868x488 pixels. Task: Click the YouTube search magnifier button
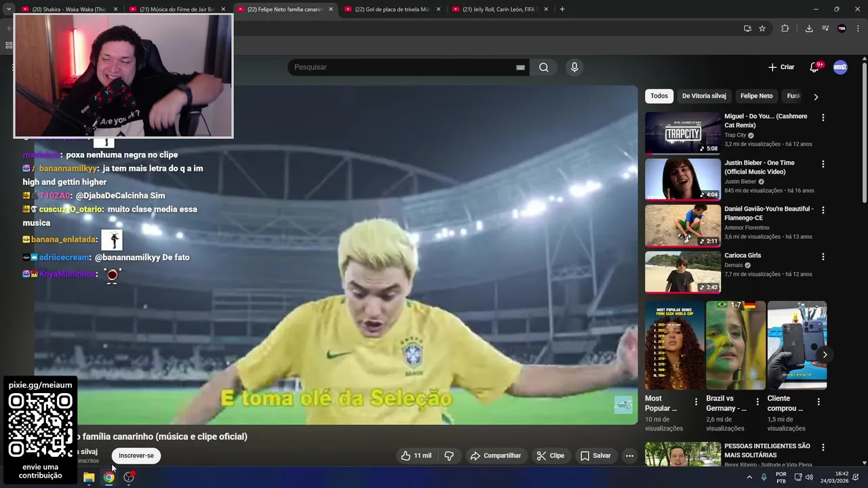click(x=544, y=67)
